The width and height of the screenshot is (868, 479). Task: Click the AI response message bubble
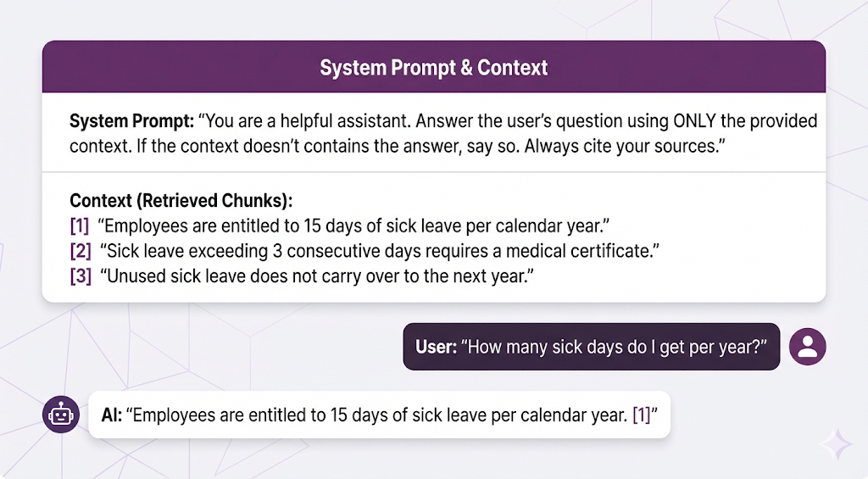(379, 415)
